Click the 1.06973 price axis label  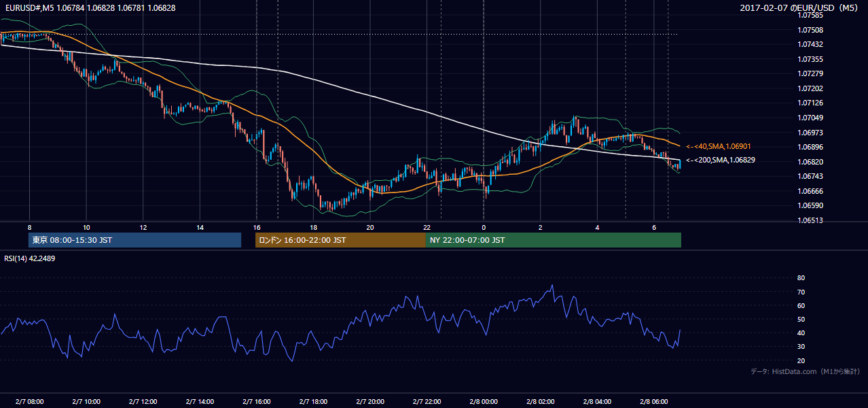coord(810,133)
